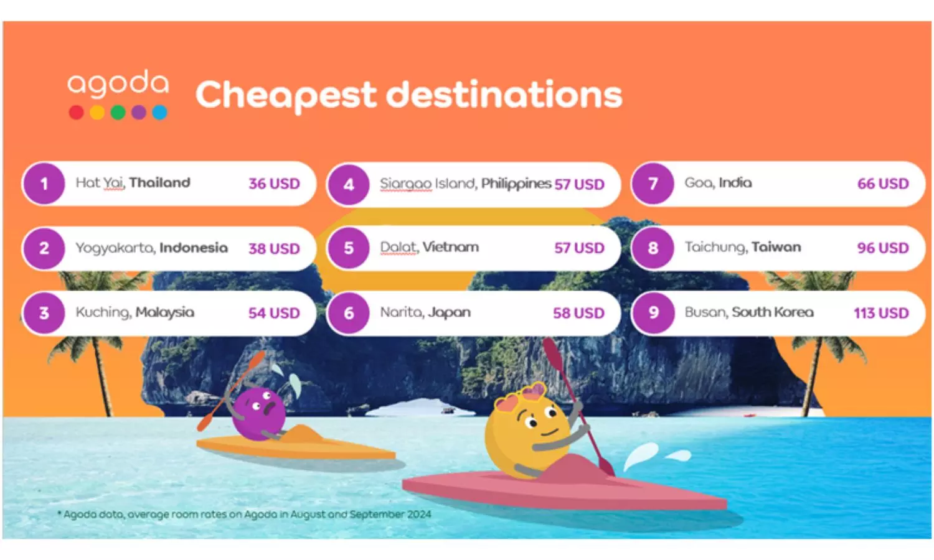Select the number 3 circle beside Kuching

[x=44, y=313]
